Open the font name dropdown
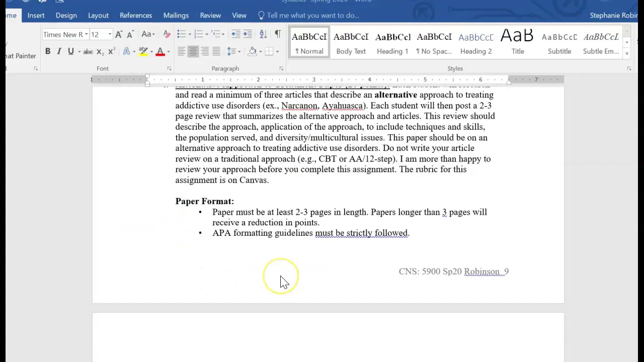 (x=86, y=34)
